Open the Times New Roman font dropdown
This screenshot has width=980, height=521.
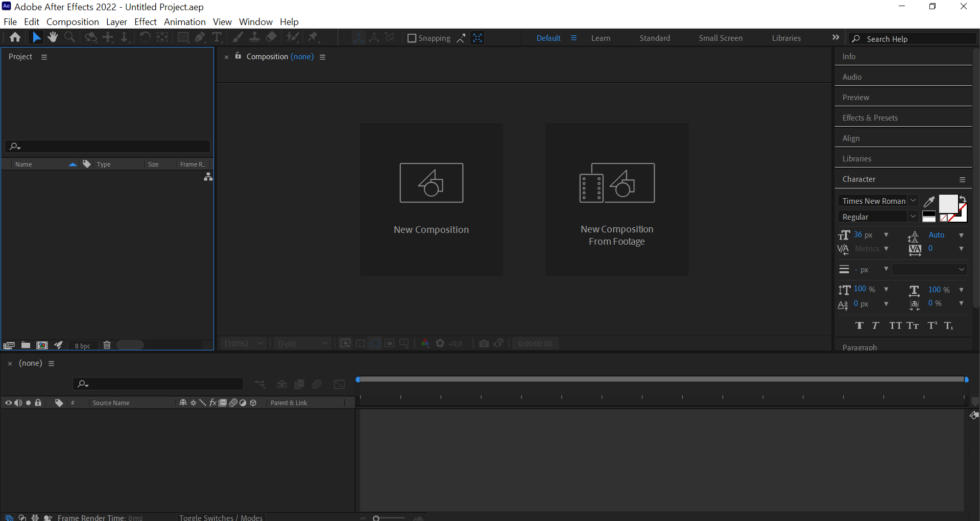[877, 201]
